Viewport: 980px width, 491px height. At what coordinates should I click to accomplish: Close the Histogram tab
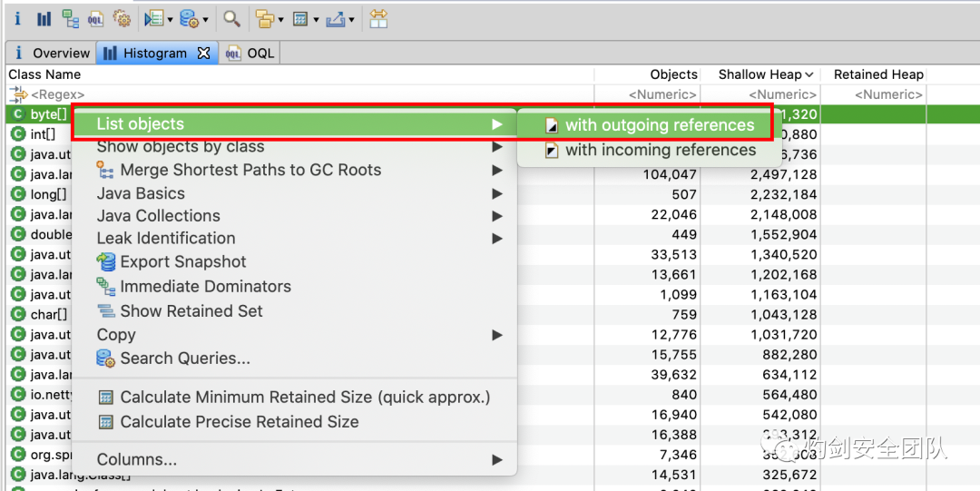[204, 54]
